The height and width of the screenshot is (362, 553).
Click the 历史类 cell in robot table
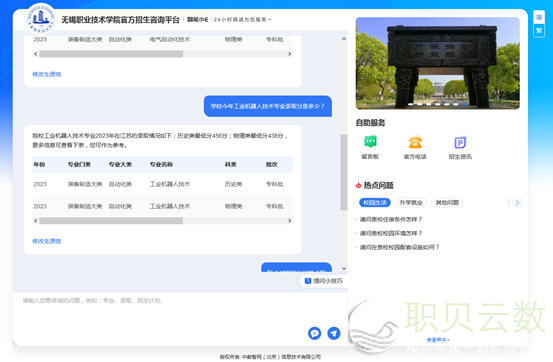[233, 184]
